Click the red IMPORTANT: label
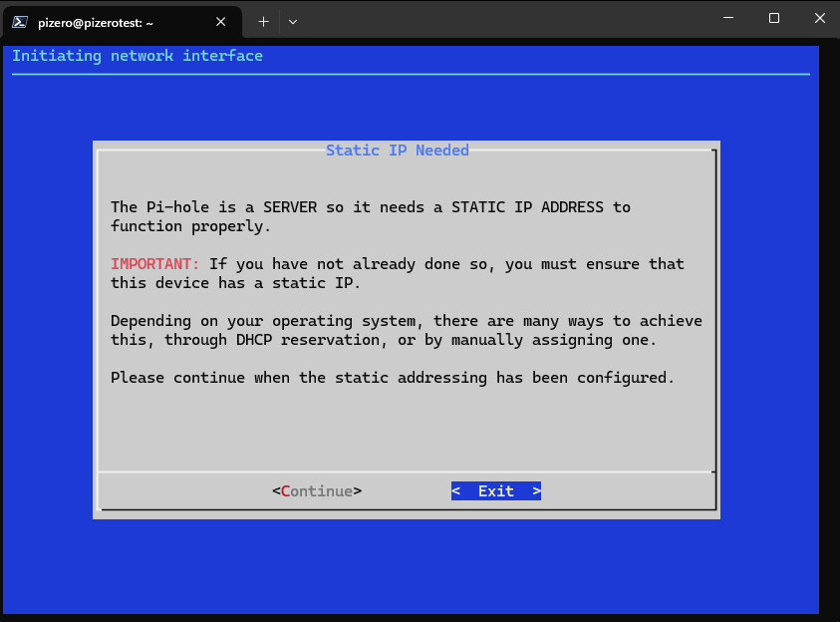 pyautogui.click(x=154, y=264)
